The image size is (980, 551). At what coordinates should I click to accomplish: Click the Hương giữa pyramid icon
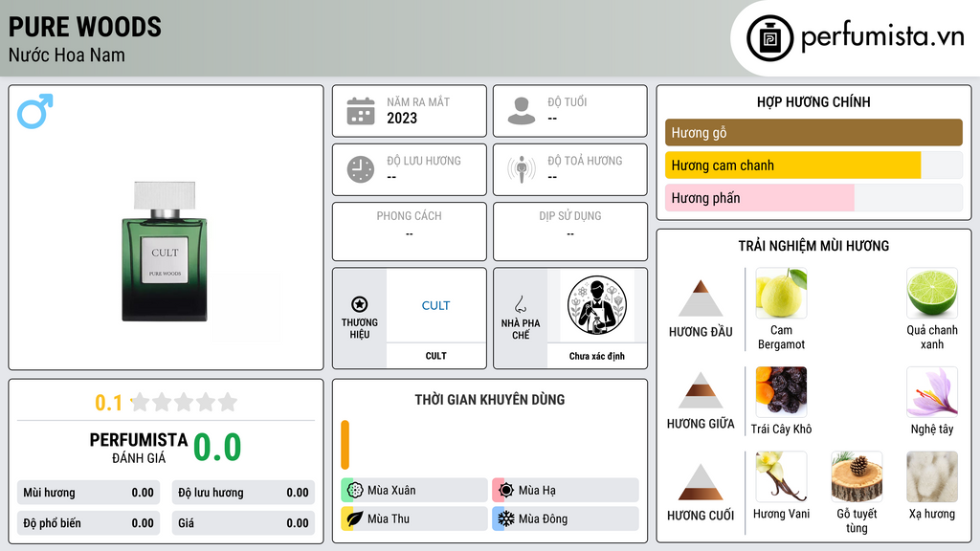701,390
